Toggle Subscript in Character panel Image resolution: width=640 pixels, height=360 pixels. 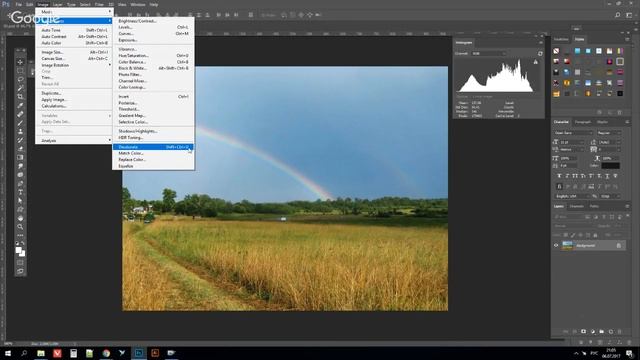599,176
